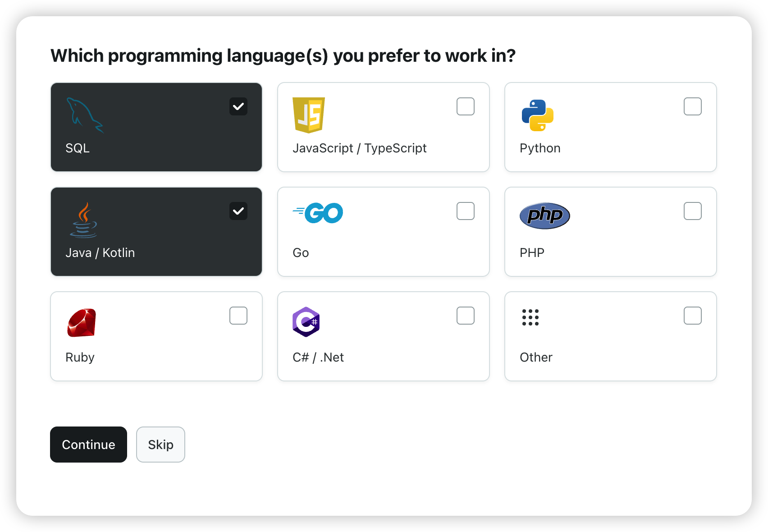Viewport: 768px width, 532px height.
Task: Click the Python snake logo
Action: tap(538, 115)
